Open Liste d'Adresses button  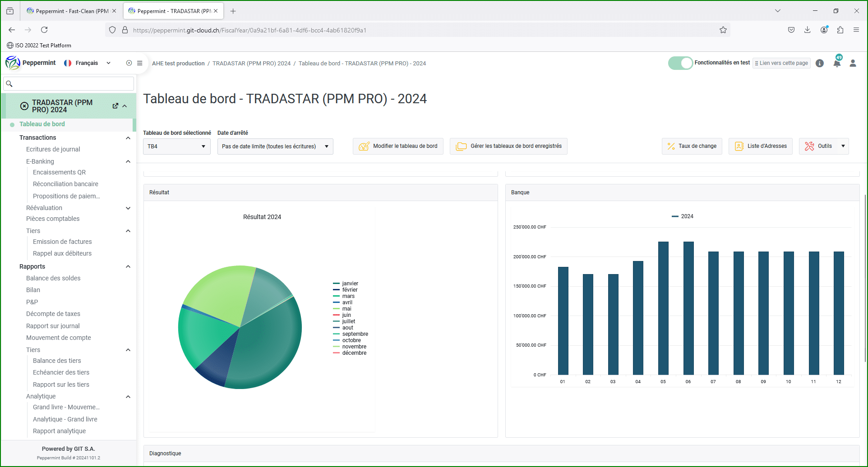click(x=761, y=146)
